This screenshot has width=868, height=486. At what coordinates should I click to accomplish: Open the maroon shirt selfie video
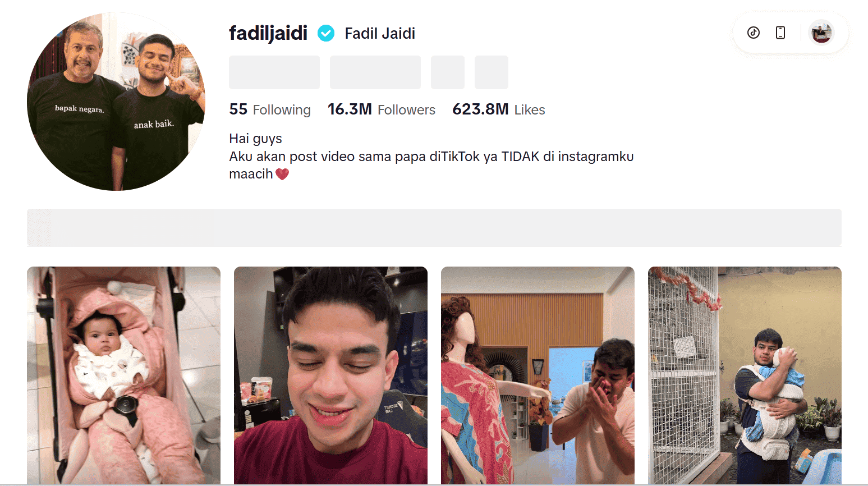[330, 375]
